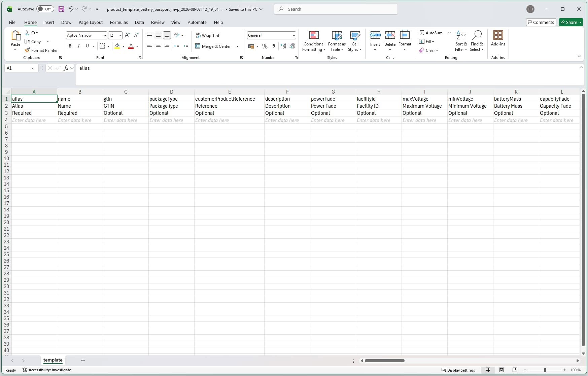588x376 pixels.
Task: Switch to the Formulas tab
Action: [x=119, y=22]
